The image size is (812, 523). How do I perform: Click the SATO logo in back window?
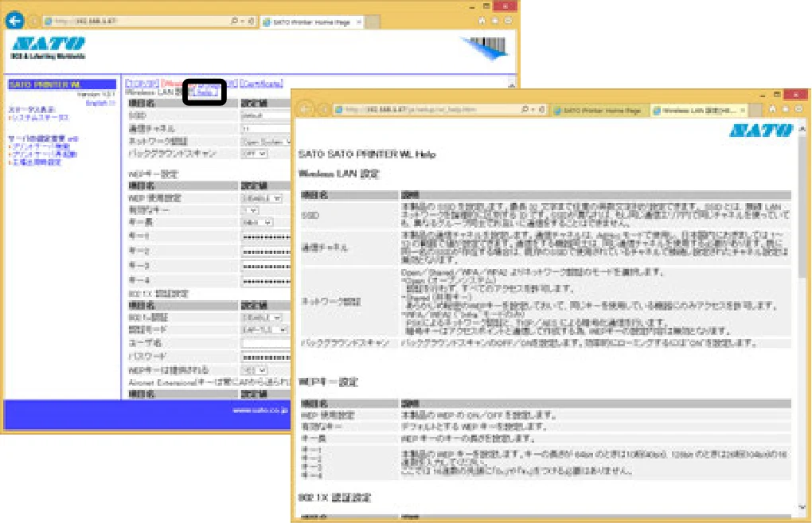click(48, 48)
